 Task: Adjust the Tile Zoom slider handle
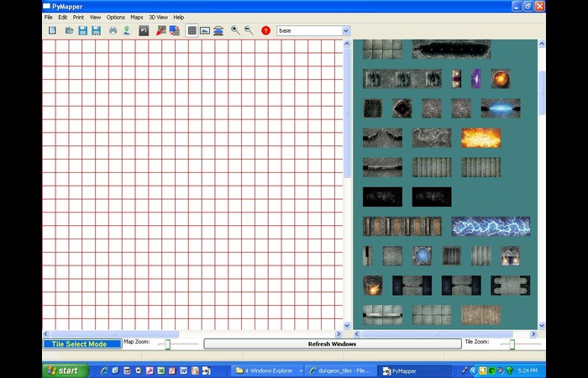[x=512, y=344]
